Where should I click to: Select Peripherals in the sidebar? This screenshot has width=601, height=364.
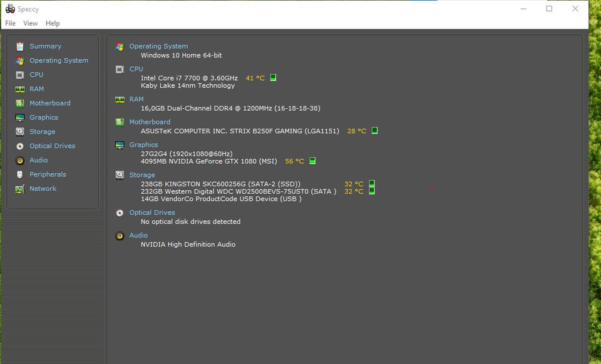click(48, 174)
